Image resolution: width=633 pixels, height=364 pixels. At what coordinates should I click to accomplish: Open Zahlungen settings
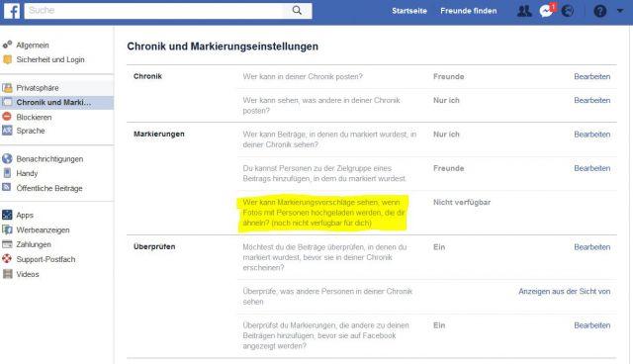tap(34, 244)
